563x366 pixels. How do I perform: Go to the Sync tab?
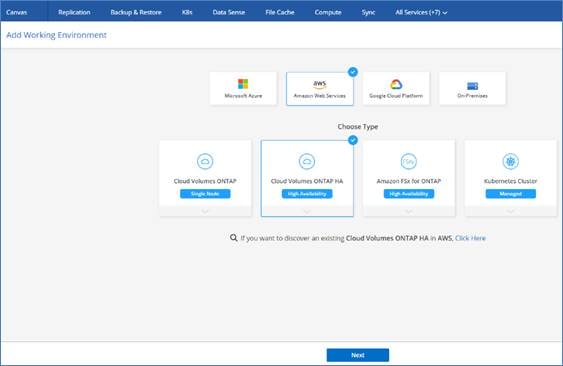[x=368, y=12]
